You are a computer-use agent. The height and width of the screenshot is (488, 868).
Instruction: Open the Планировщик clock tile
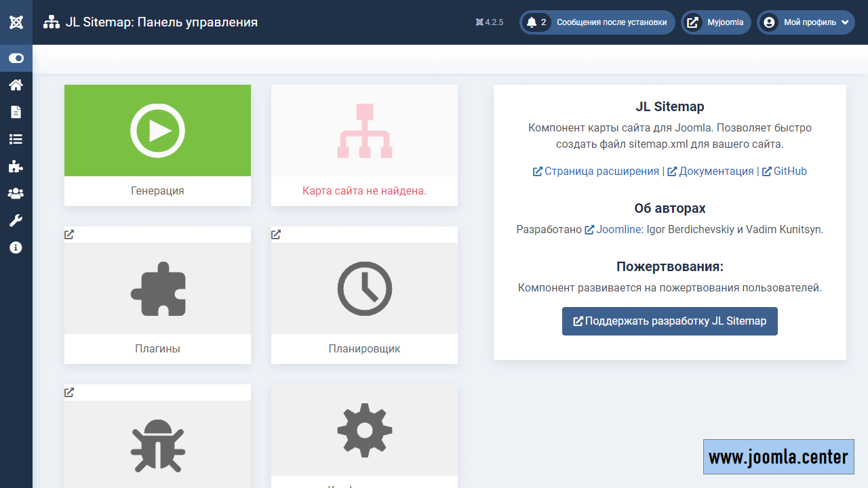(x=364, y=295)
